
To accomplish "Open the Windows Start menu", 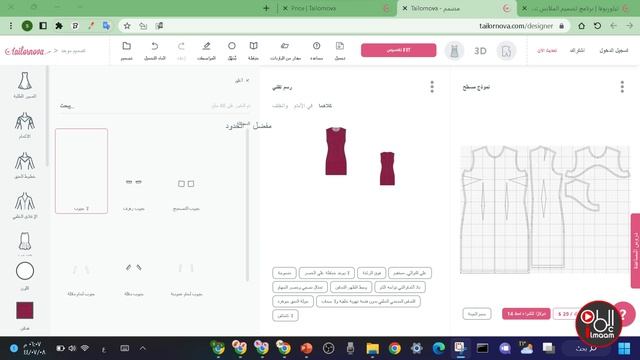I will pyautogui.click(x=624, y=348).
